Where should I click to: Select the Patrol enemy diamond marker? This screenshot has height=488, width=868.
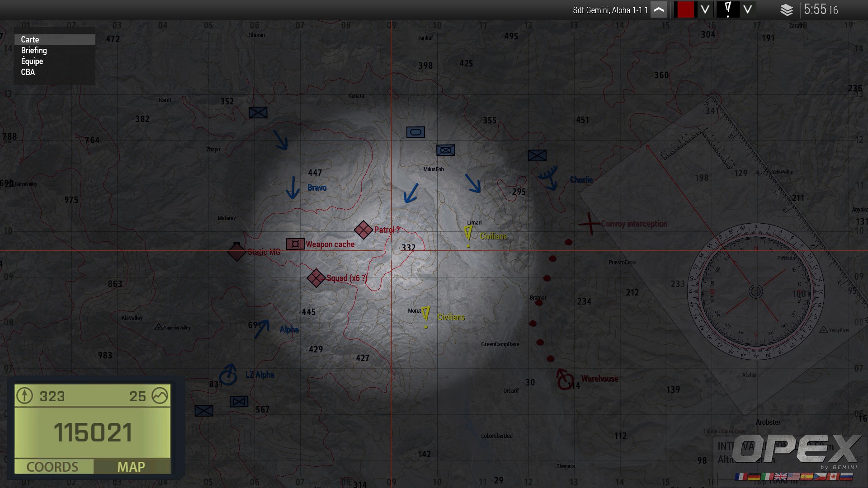(x=363, y=230)
